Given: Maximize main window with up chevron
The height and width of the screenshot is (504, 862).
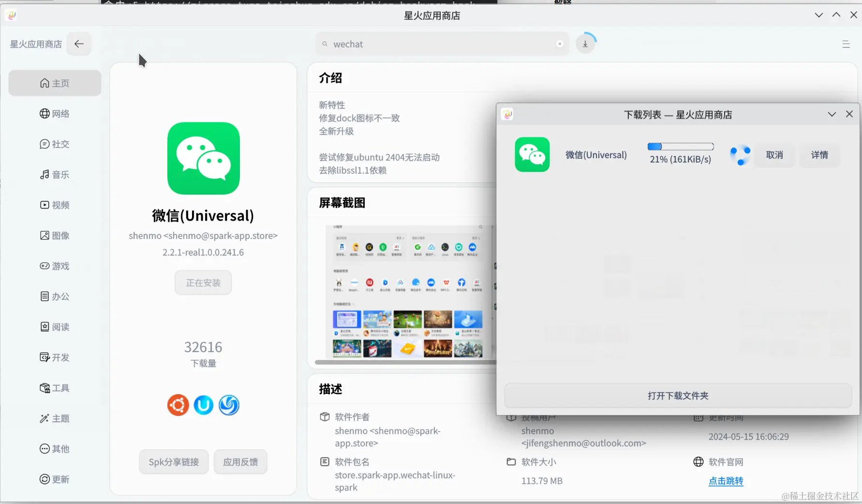Looking at the screenshot, I should (836, 15).
